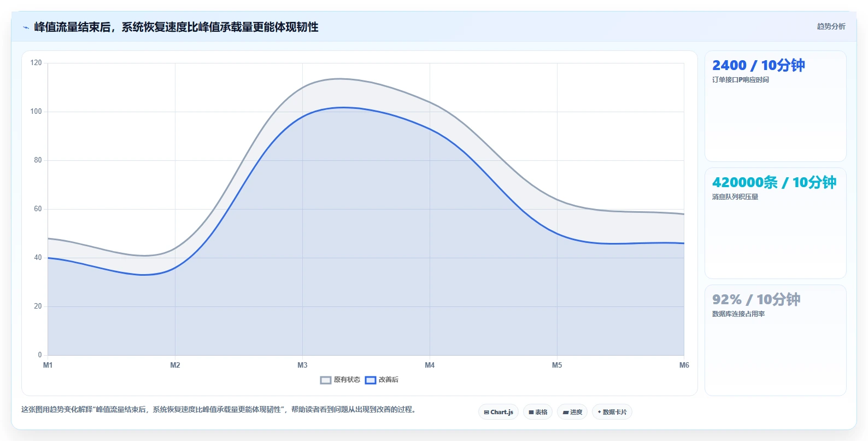Click the blue 改善后 line at M4
This screenshot has height=441, width=868.
[430, 129]
